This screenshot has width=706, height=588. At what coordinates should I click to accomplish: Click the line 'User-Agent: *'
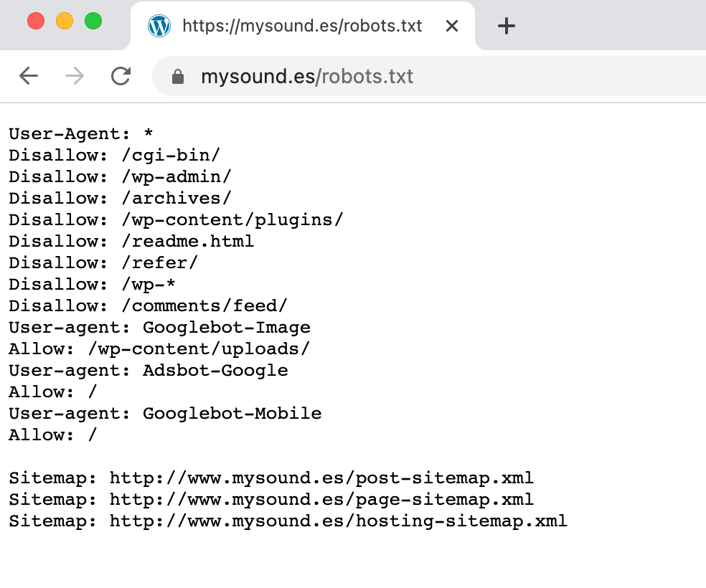point(81,133)
